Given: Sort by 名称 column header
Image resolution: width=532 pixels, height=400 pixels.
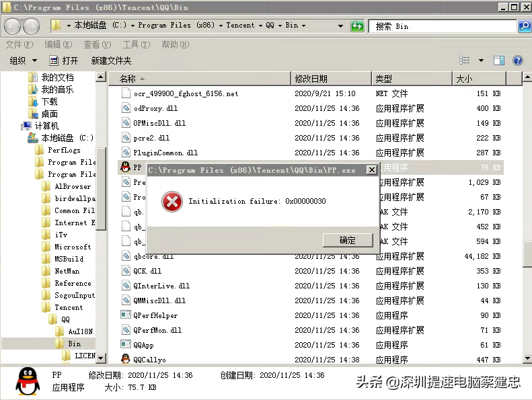Looking at the screenshot, I should coord(200,79).
